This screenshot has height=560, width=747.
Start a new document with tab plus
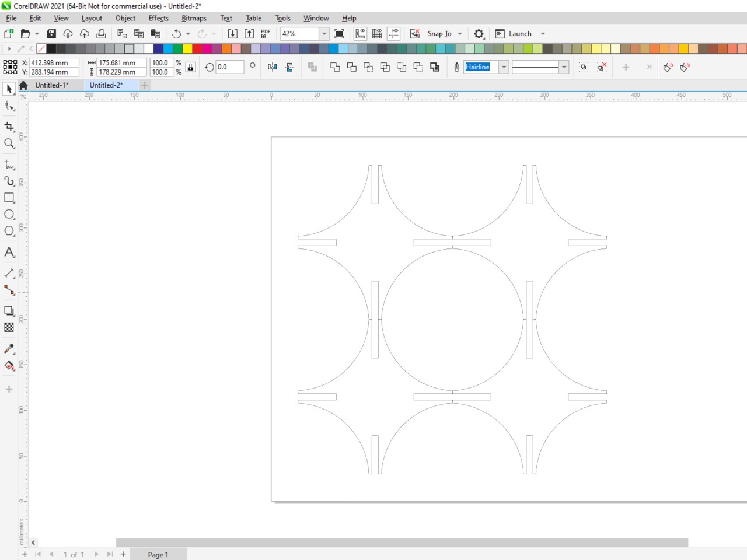click(145, 85)
